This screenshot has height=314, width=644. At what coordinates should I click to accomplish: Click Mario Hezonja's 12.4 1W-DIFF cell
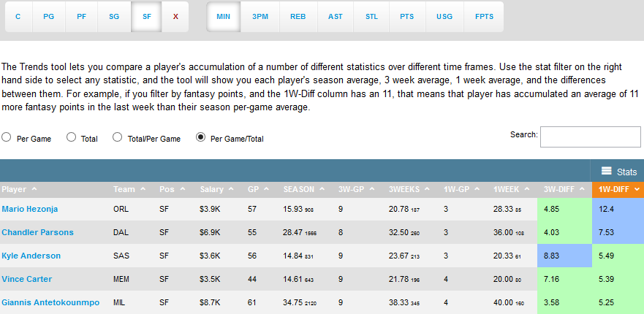tap(618, 210)
